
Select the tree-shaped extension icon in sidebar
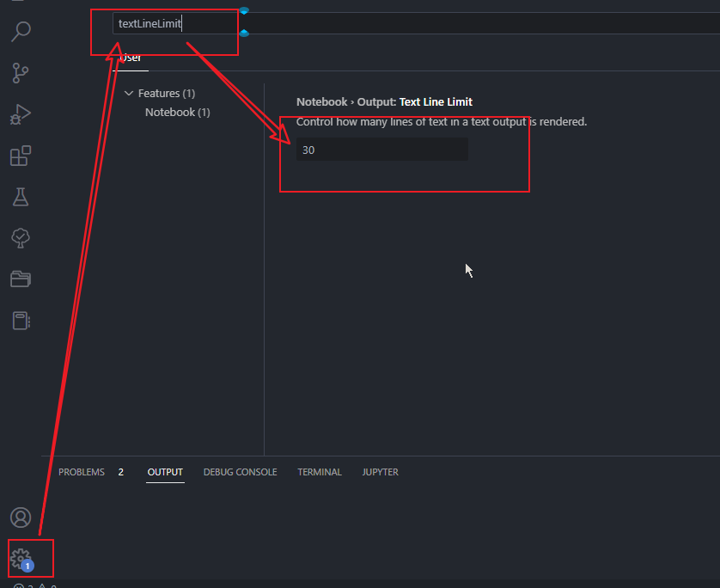coord(20,238)
